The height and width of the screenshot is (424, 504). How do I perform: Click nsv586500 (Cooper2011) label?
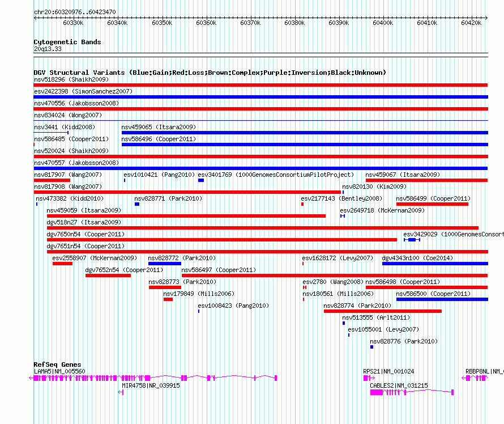click(433, 294)
